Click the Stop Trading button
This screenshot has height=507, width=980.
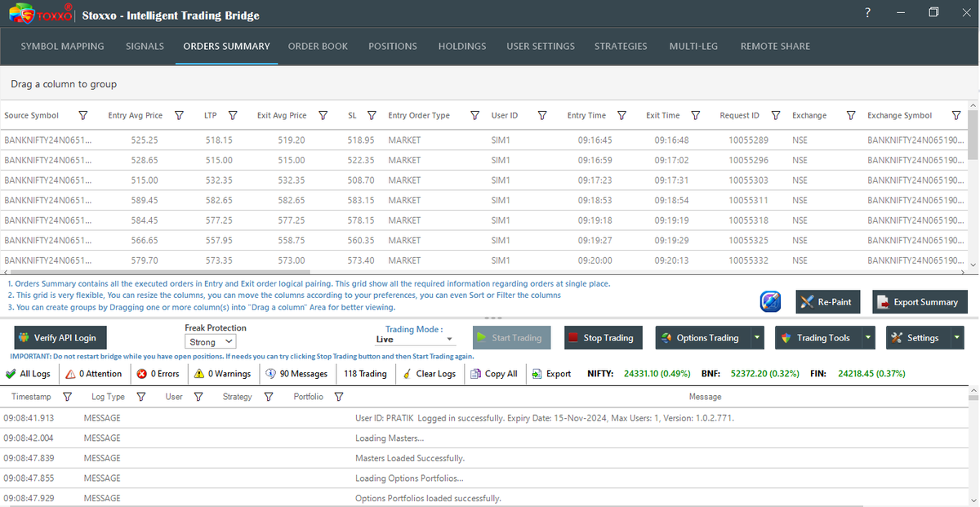point(603,338)
